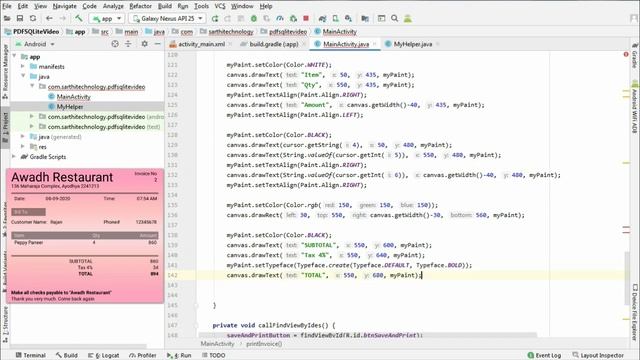This screenshot has height=360, width=640.
Task: Open the Refactor menu
Action: pyautogui.click(x=140, y=6)
